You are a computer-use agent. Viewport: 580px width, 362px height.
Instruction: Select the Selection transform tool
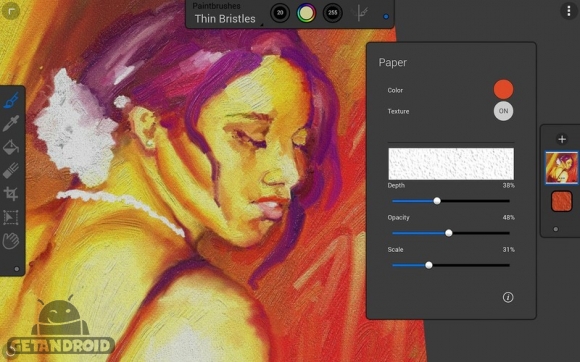(x=11, y=217)
